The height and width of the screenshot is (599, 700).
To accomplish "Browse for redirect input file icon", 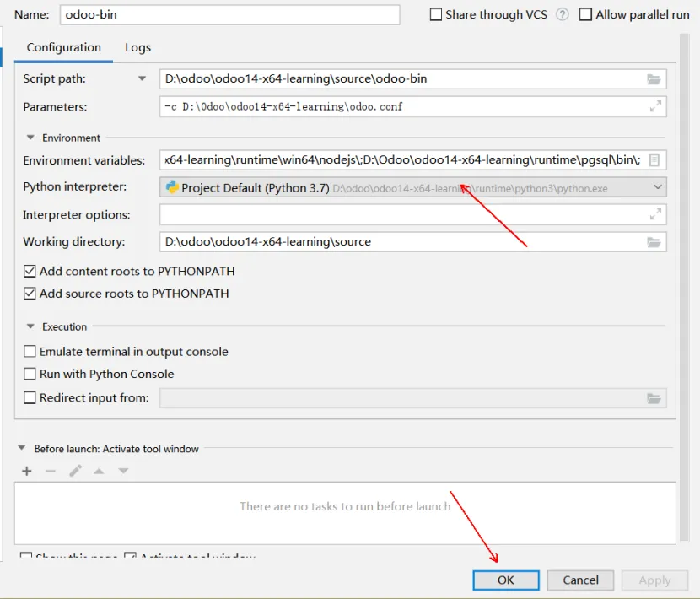I will 654,398.
